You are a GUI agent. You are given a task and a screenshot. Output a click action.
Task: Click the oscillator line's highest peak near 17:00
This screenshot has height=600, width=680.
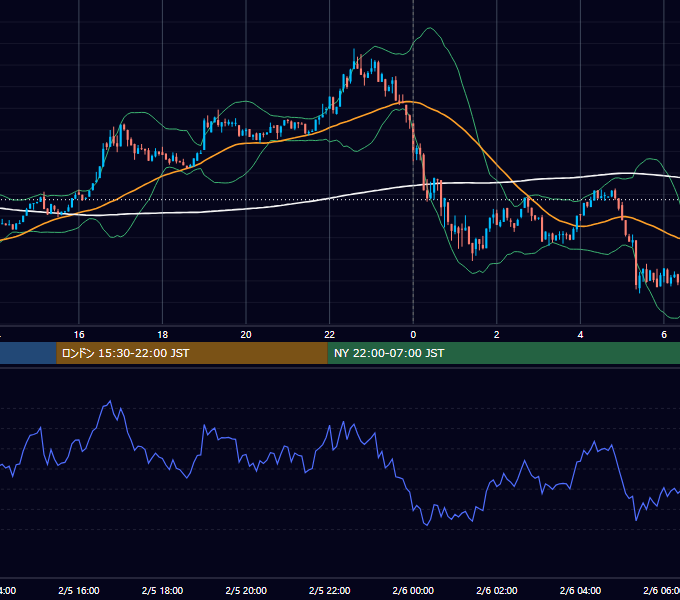tap(110, 401)
